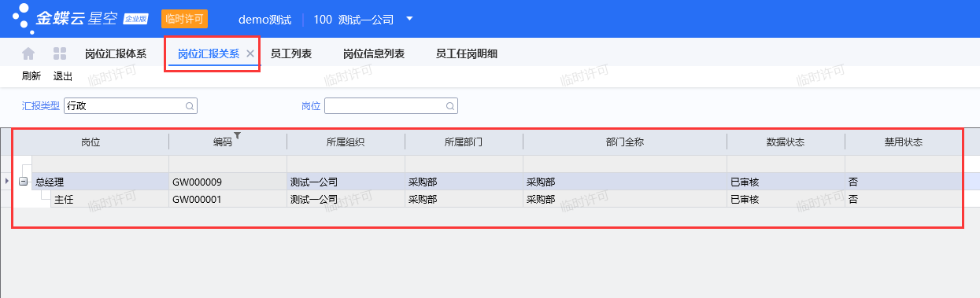This screenshot has width=980, height=298.
Task: Click search icon in 岗位 field
Action: tap(449, 105)
